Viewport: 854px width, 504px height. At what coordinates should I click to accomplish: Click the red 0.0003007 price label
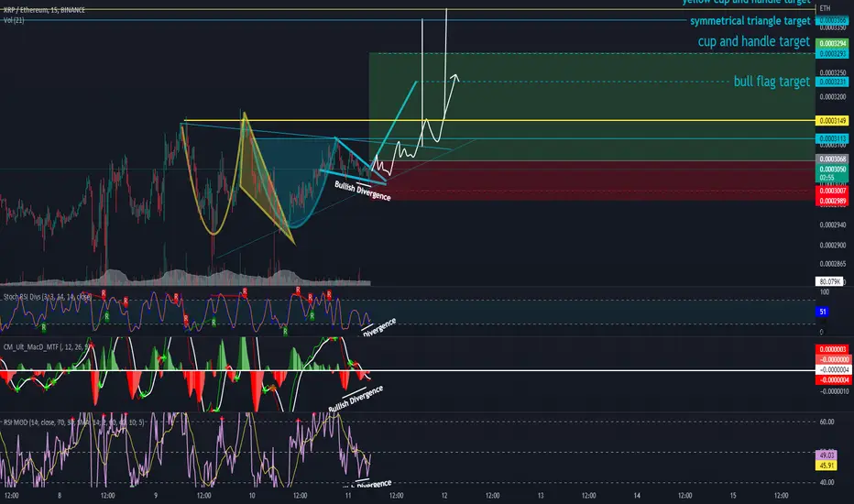click(x=832, y=191)
